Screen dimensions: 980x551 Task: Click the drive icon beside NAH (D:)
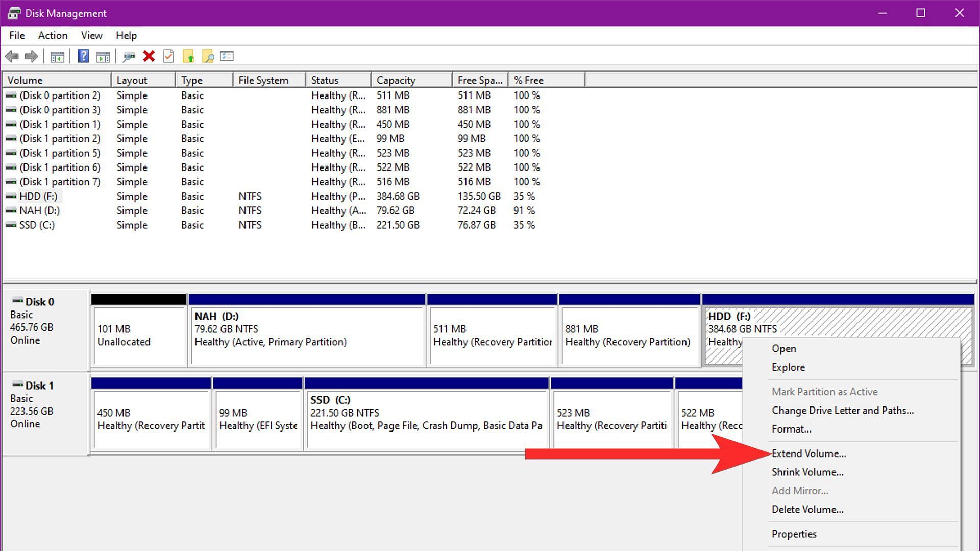click(11, 210)
